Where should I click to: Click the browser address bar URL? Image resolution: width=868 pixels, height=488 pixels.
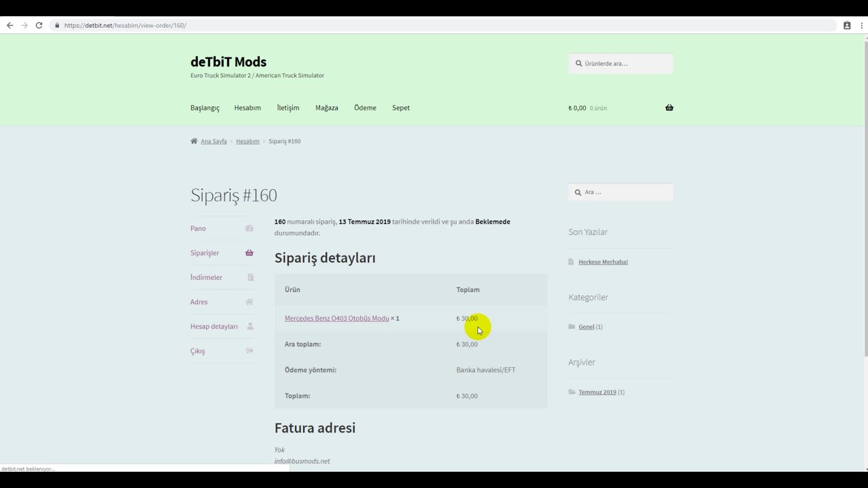tap(125, 26)
